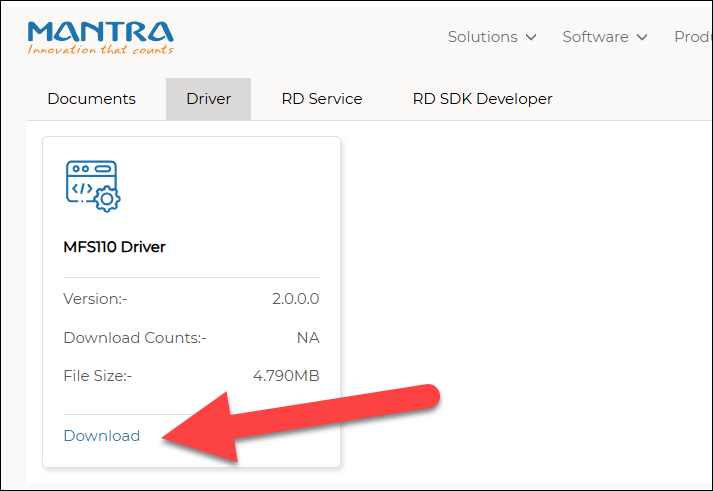Switch to the Documents tab
The width and height of the screenshot is (713, 491).
coord(91,99)
